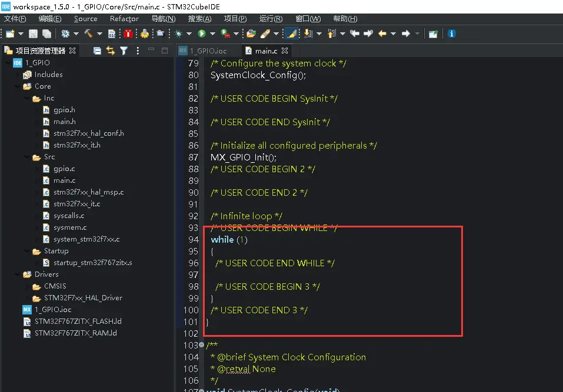Image resolution: width=563 pixels, height=392 pixels.
Task: Select stm32f7xx_hal_conf.h file
Action: (x=88, y=133)
